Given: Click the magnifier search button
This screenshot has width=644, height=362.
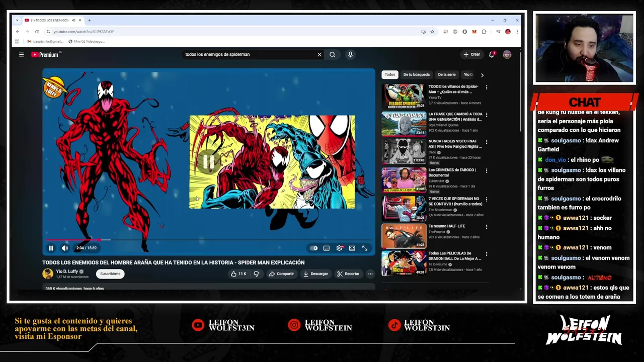Looking at the screenshot, I should tap(332, 54).
